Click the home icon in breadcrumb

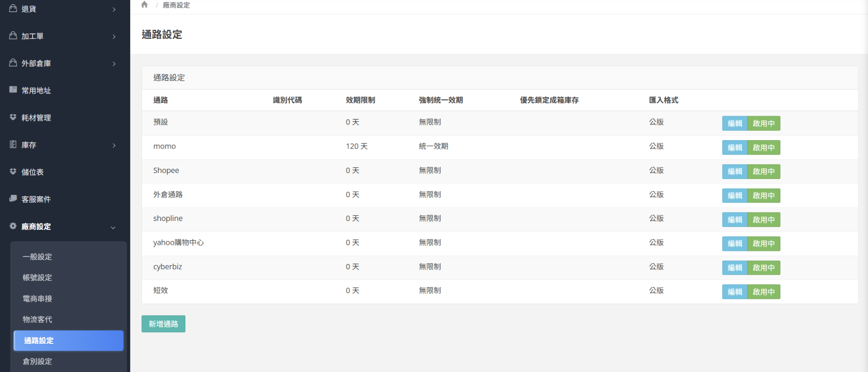[x=144, y=5]
